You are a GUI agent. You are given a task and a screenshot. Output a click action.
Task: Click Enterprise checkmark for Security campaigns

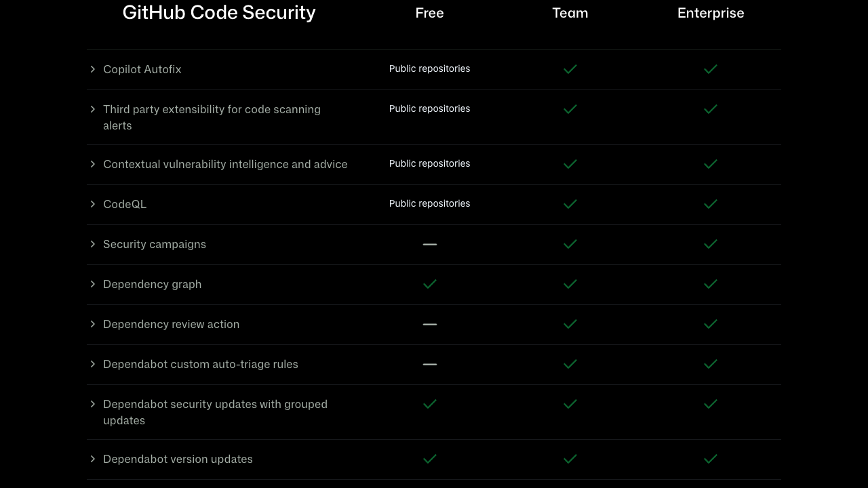coord(711,244)
